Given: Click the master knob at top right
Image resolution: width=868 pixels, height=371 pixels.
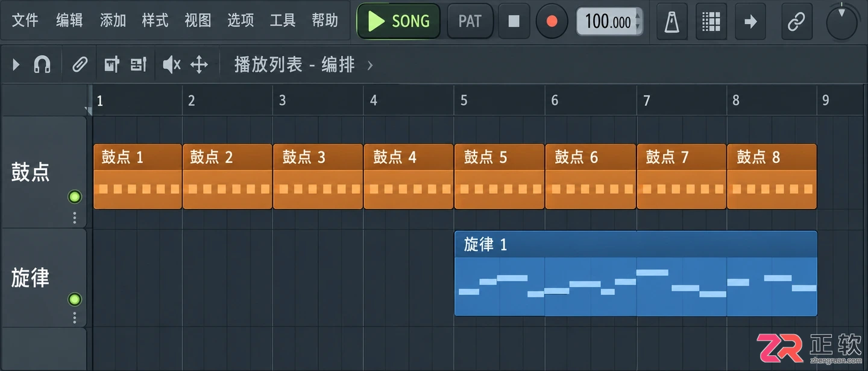Looking at the screenshot, I should [x=843, y=22].
